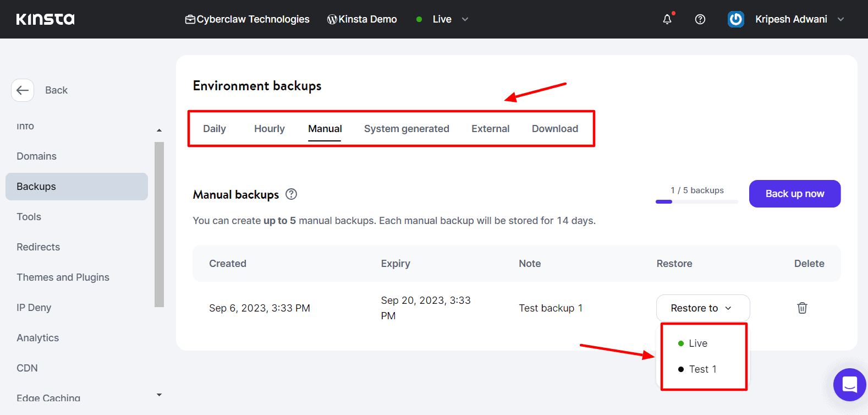Switch to the Hourly backups tab

coord(269,129)
